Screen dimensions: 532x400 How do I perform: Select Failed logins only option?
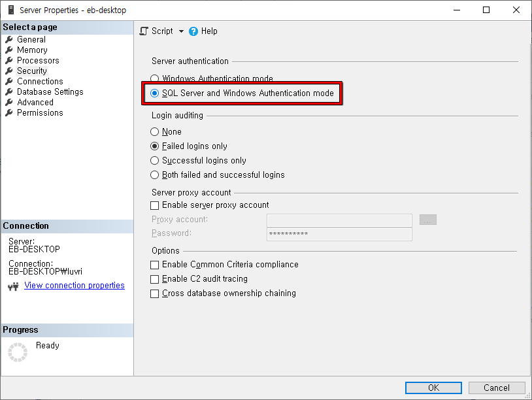tap(154, 146)
